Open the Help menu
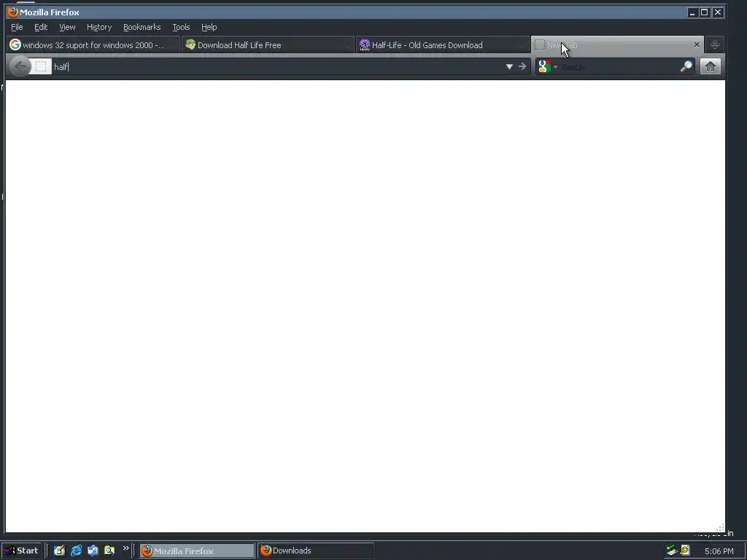This screenshot has width=747, height=560. (209, 27)
